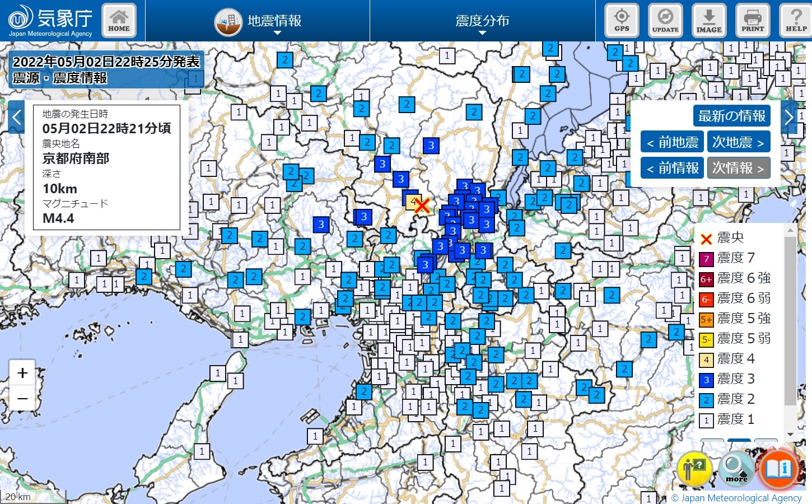Collapse the right navigation panel arrow
812x504 pixels.
coord(789,117)
